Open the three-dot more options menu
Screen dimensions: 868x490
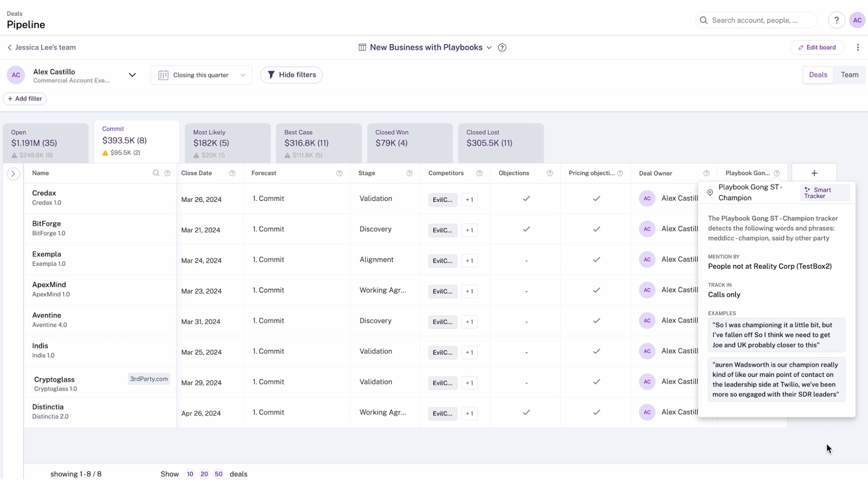pos(858,47)
